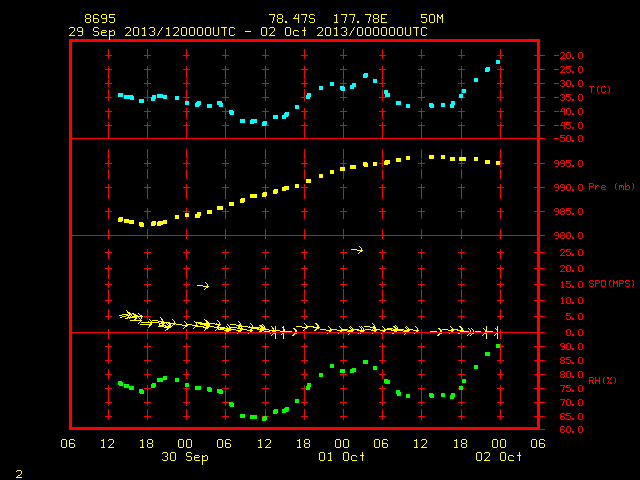Image resolution: width=640 pixels, height=480 pixels.
Task: Click the isolated wind arrow near 15.0
Action: pyautogui.click(x=203, y=286)
